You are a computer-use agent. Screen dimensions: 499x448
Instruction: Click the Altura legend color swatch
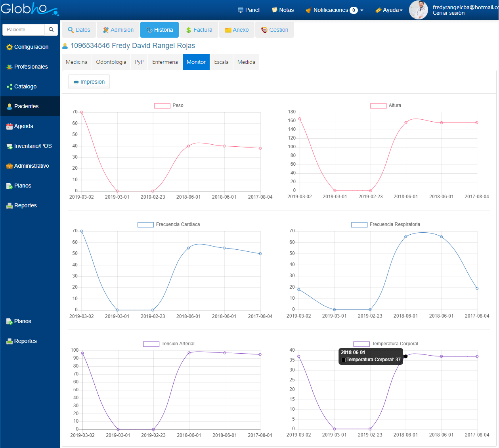(378, 106)
